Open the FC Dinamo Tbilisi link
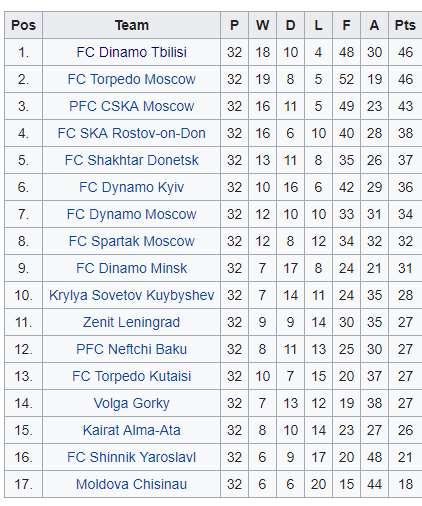The image size is (422, 506). (131, 52)
